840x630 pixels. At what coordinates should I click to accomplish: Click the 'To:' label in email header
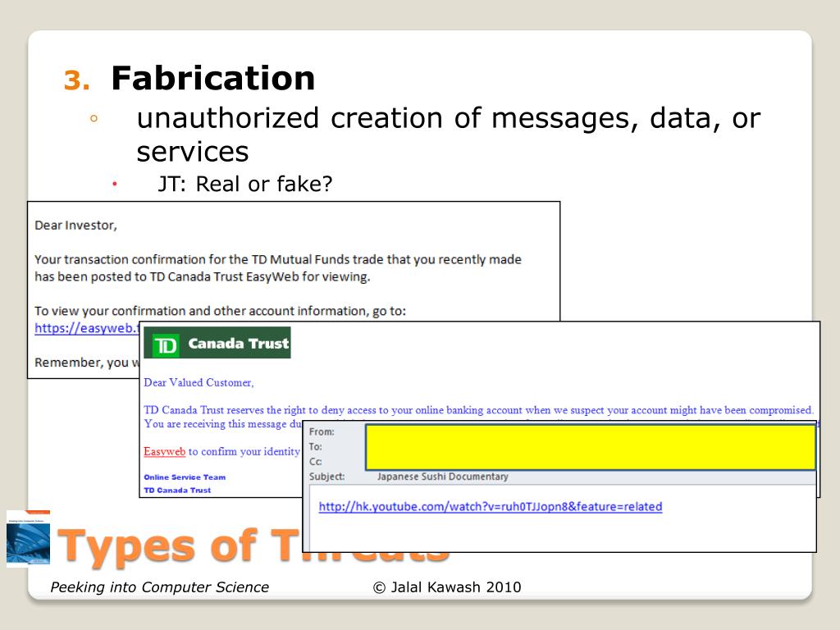pos(316,447)
